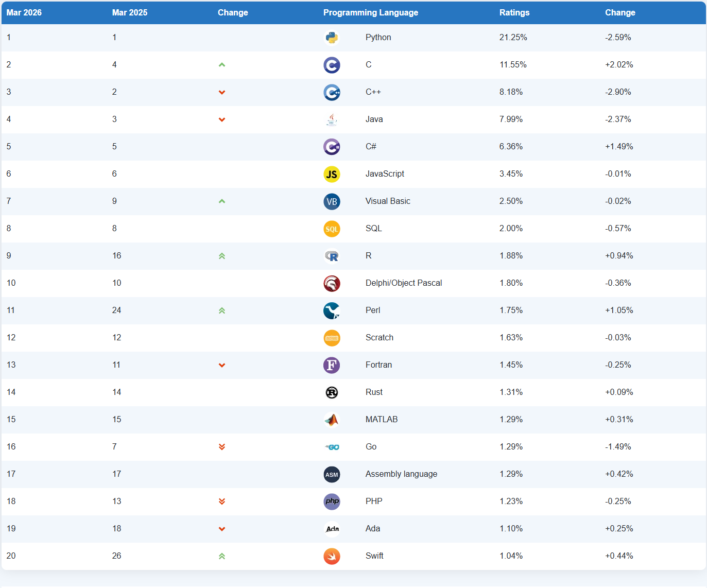Click the Python logo icon
Screen dimensions: 707x588
(332, 38)
